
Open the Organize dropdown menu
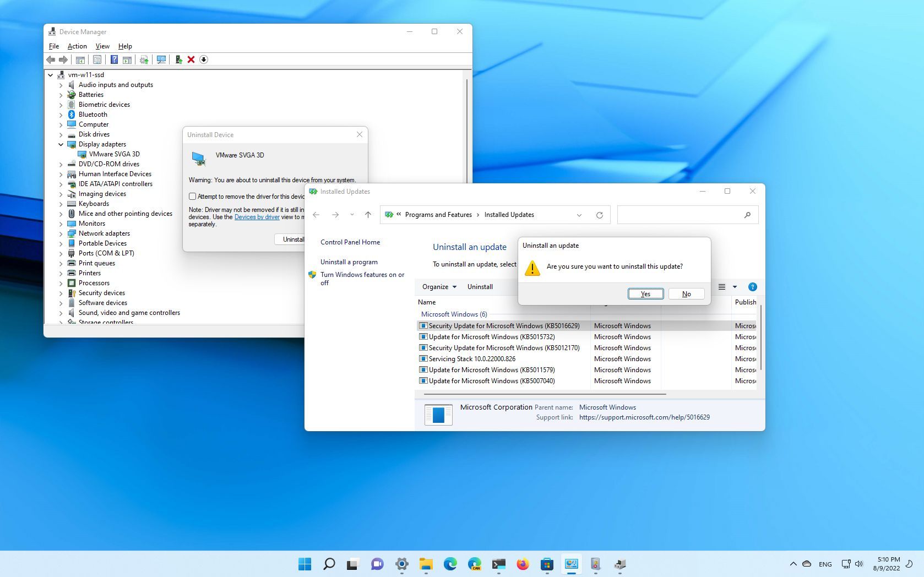pyautogui.click(x=438, y=287)
